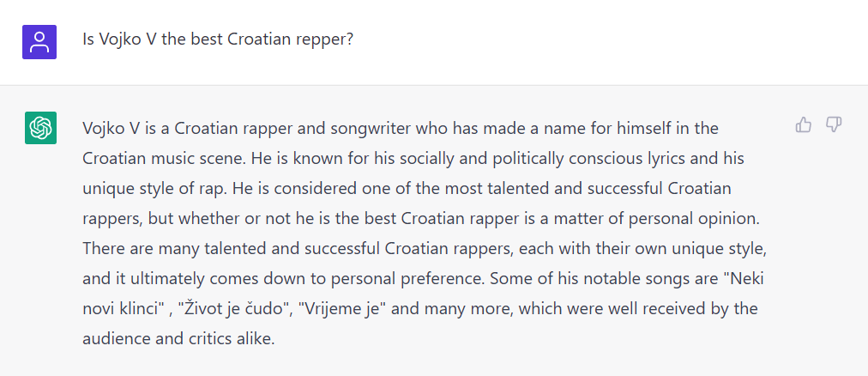The height and width of the screenshot is (376, 868).
Task: Click the thumbs down icon on the response
Action: (x=833, y=125)
